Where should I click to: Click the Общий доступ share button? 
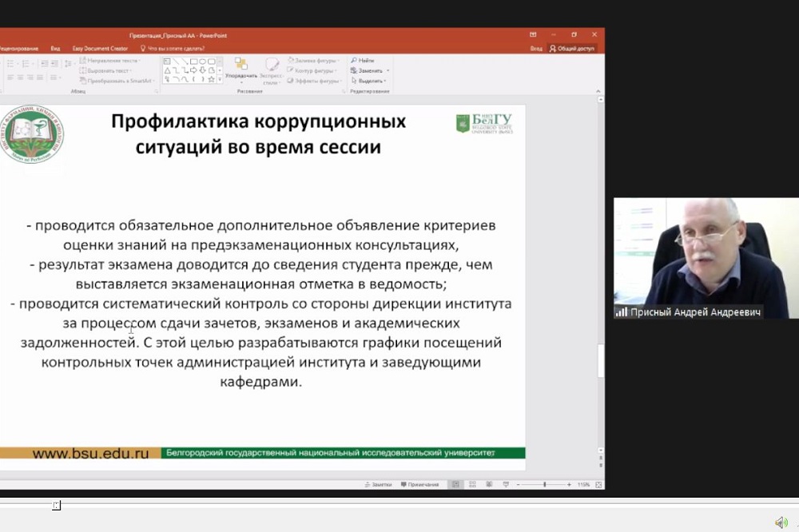(573, 48)
